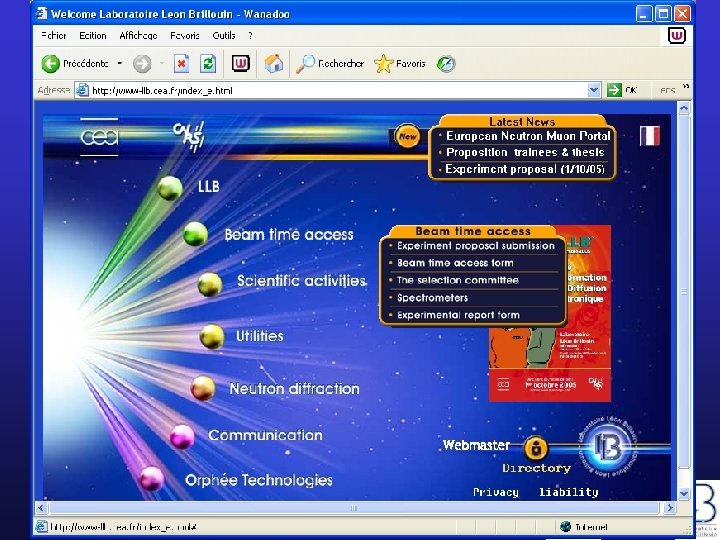Viewport: 720px width, 540px height.
Task: Show hidden toolbar items via chevron
Action: tap(686, 86)
